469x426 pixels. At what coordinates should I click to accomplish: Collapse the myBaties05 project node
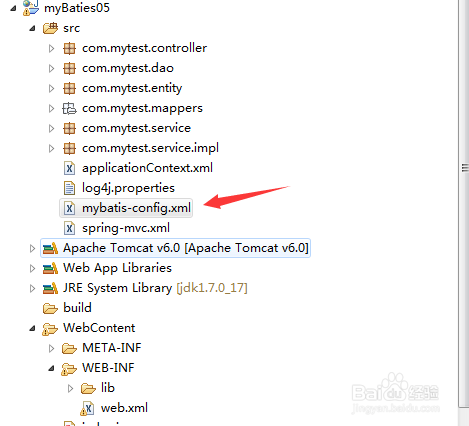[13, 8]
